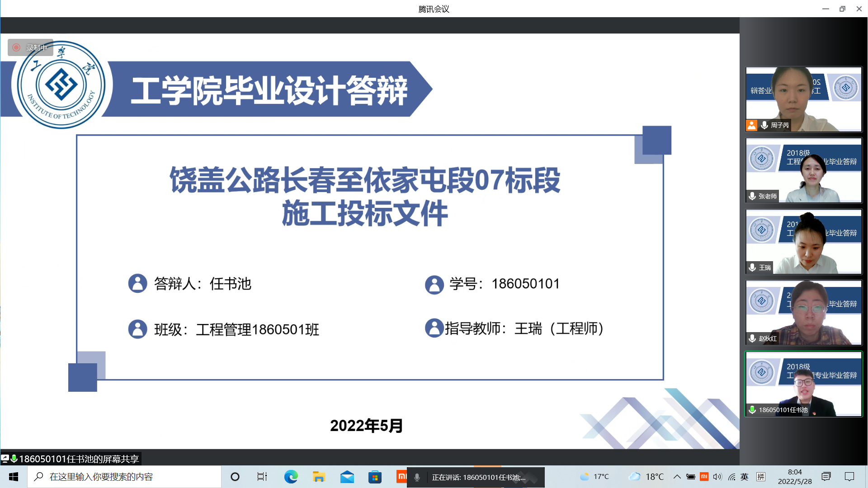Click 王瑞's microphone status icon
Screen dimensions: 868x488
coord(752,267)
